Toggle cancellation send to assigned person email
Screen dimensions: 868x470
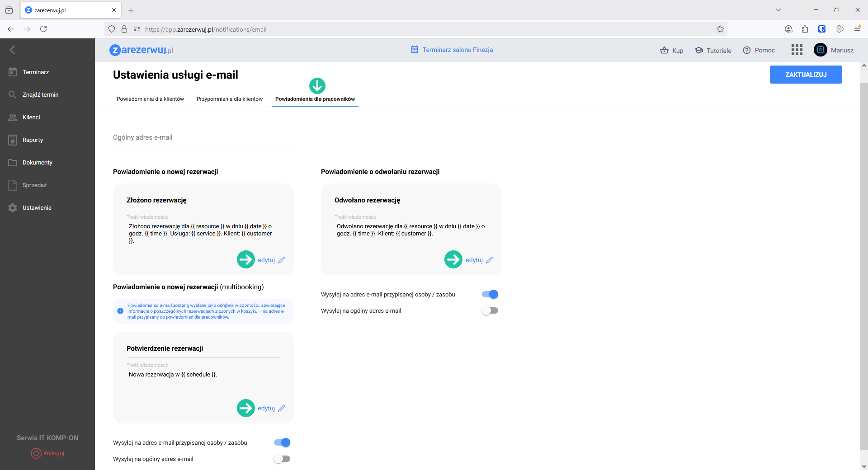coord(490,294)
